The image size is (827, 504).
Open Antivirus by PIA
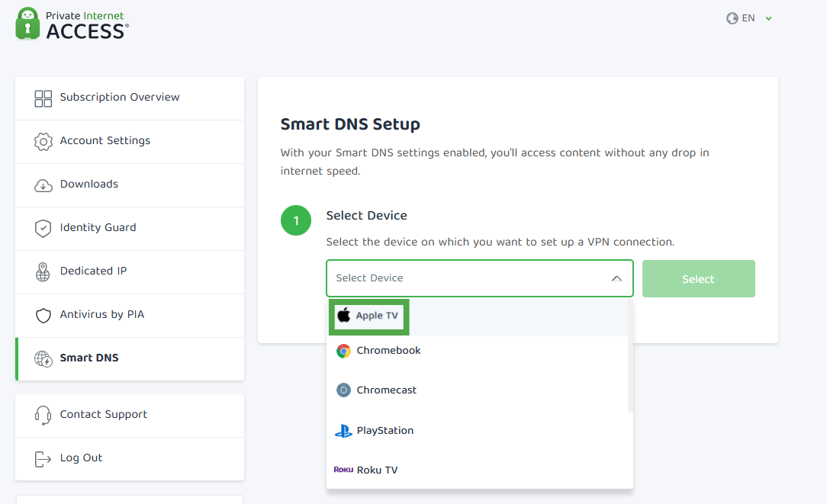tap(130, 315)
